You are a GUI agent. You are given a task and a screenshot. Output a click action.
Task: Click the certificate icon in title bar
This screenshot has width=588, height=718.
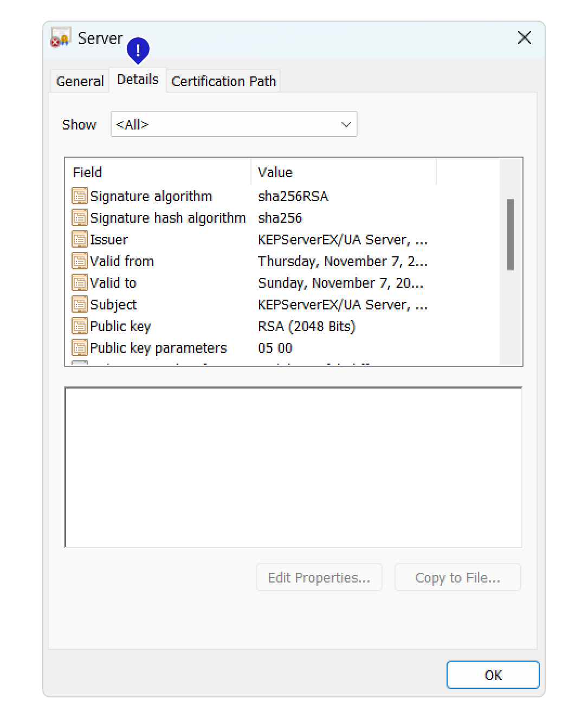click(x=61, y=38)
